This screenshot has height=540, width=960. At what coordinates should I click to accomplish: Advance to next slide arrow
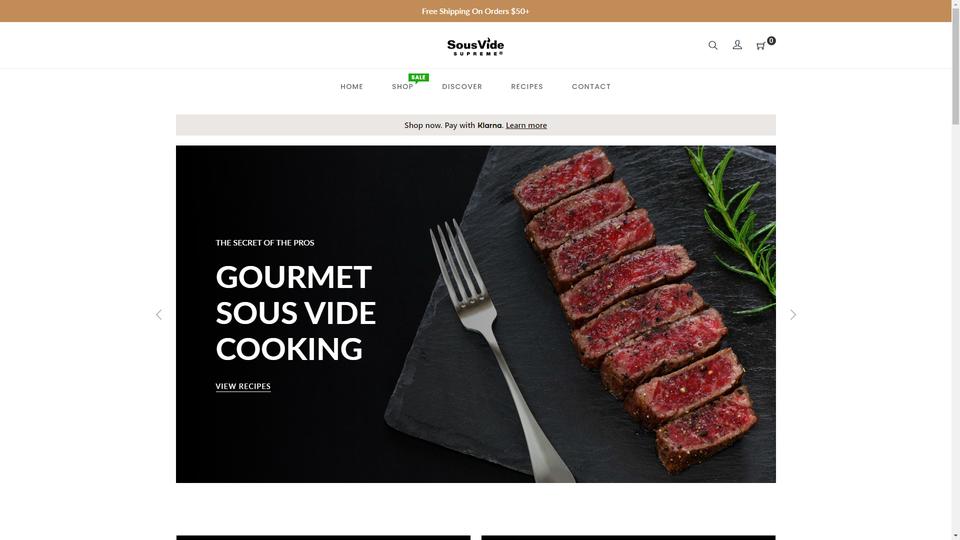pyautogui.click(x=793, y=315)
